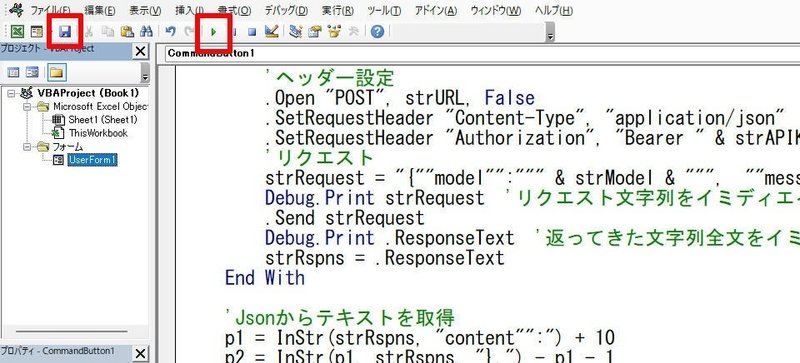Open project panel toolbar overflow arrow
This screenshot has height=363, width=800.
pos(145,73)
